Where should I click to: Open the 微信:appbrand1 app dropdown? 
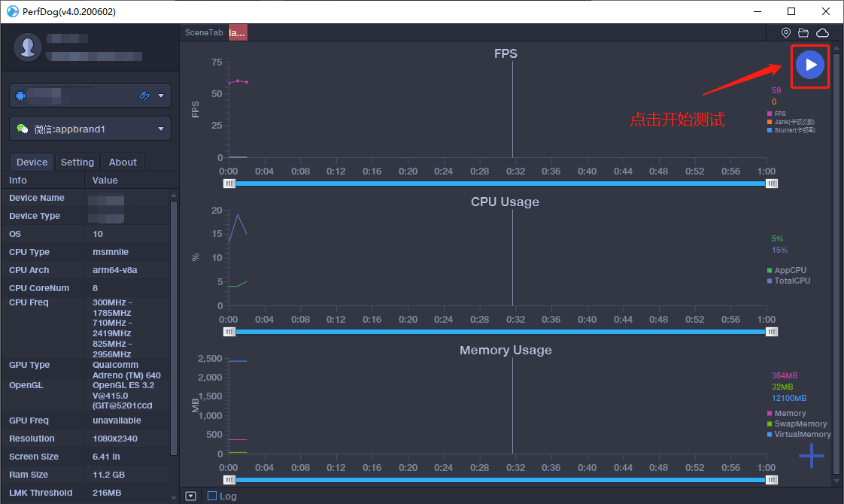[x=90, y=129]
